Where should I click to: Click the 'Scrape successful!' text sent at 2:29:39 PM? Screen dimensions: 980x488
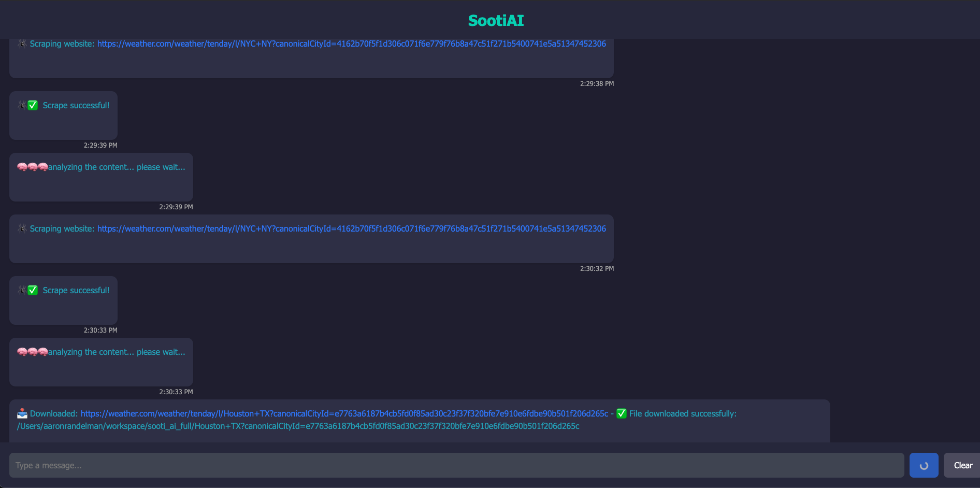click(x=76, y=105)
